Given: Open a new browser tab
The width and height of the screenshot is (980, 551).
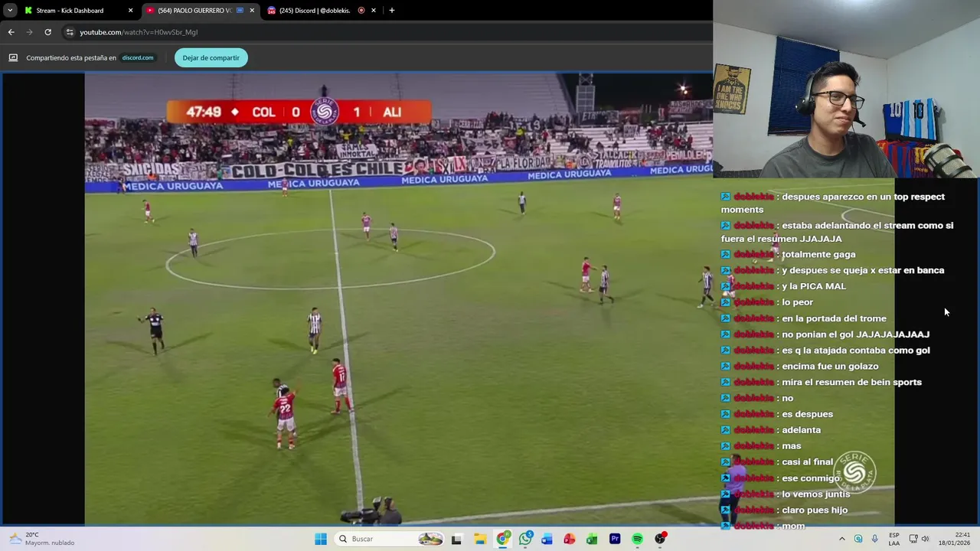Looking at the screenshot, I should 392,11.
